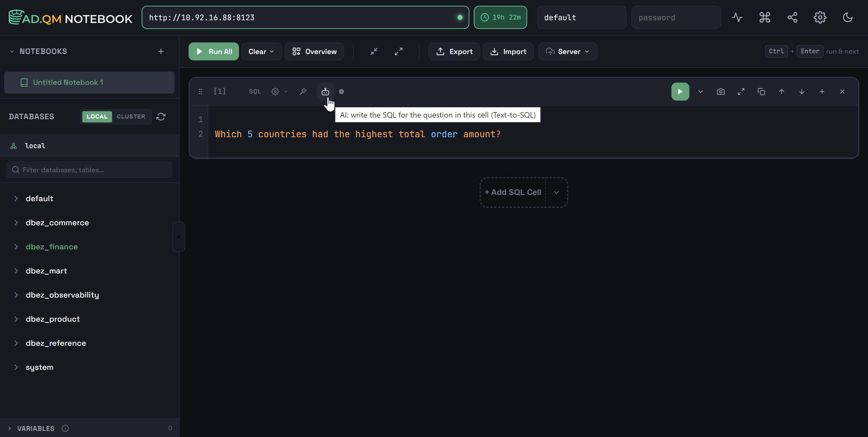The image size is (868, 437).
Task: Open settings gear in top bar
Action: [x=820, y=18]
